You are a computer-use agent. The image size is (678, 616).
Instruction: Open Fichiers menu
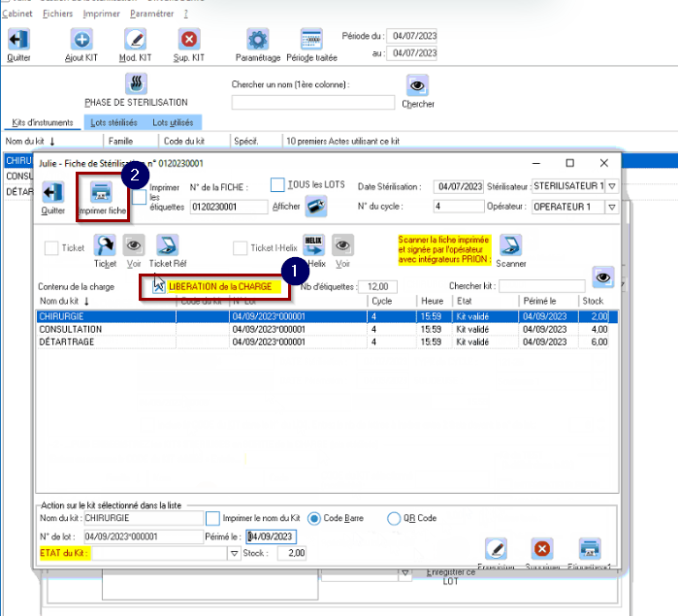pos(57,14)
